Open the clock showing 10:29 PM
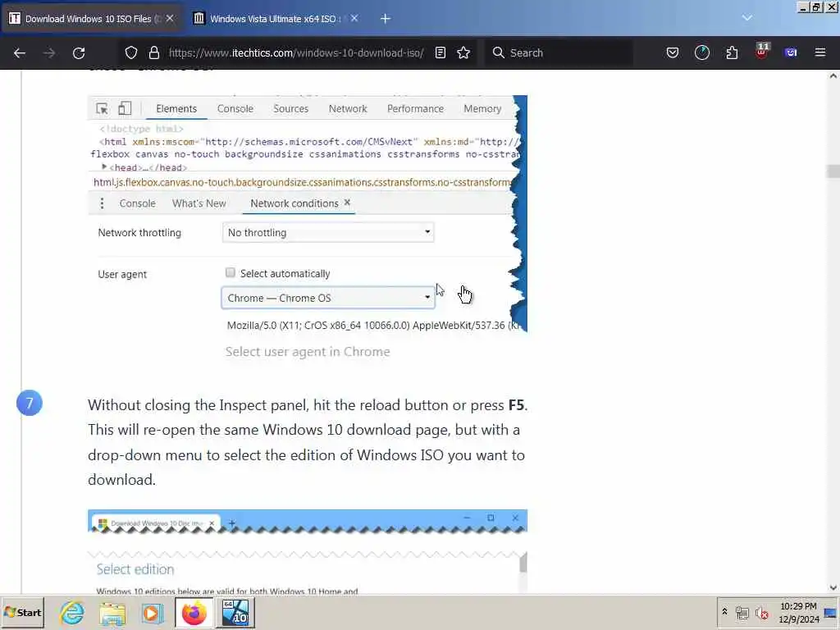The width and height of the screenshot is (840, 630). click(x=798, y=612)
